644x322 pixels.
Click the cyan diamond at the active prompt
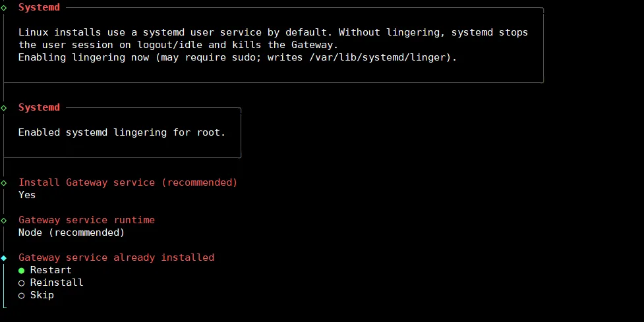pyautogui.click(x=4, y=257)
